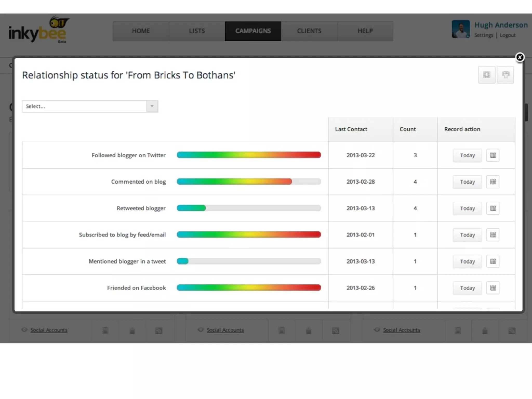Click the Commented on blog progress bar
The width and height of the screenshot is (532, 399).
tap(249, 182)
